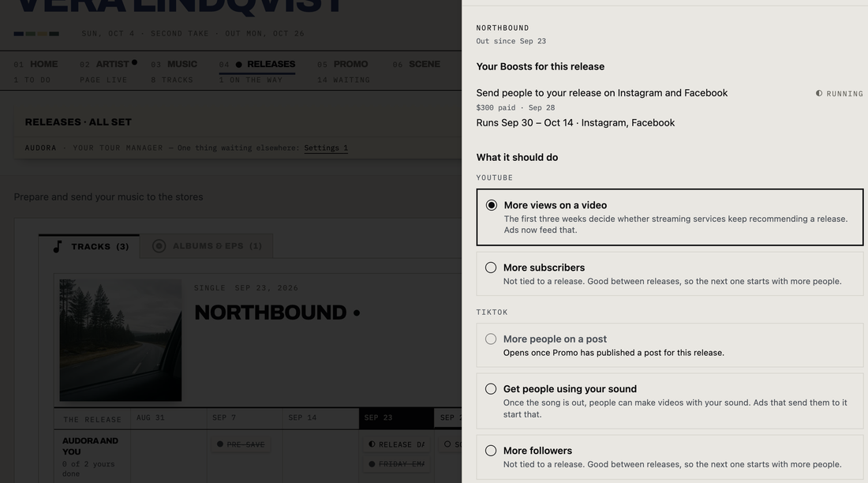This screenshot has height=483, width=868.
Task: Choose the 'More subscribers' YouTube goal
Action: (669, 274)
